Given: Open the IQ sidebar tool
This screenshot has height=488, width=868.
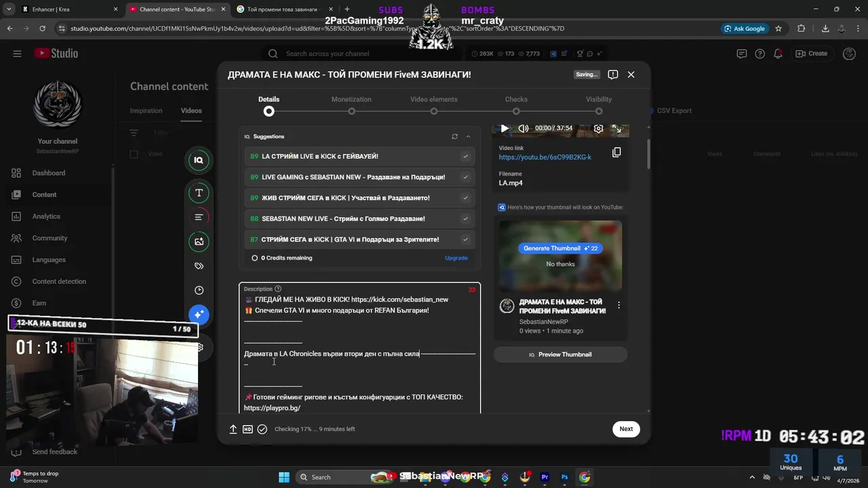Looking at the screenshot, I should coord(199,160).
